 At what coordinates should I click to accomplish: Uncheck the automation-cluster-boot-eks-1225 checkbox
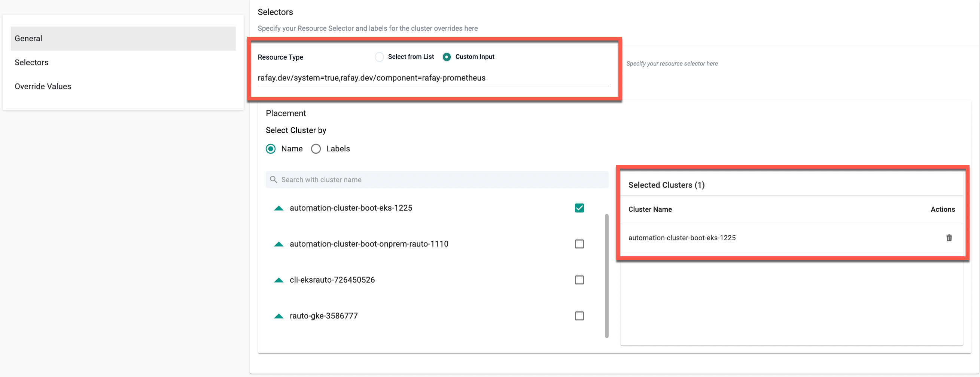[579, 208]
